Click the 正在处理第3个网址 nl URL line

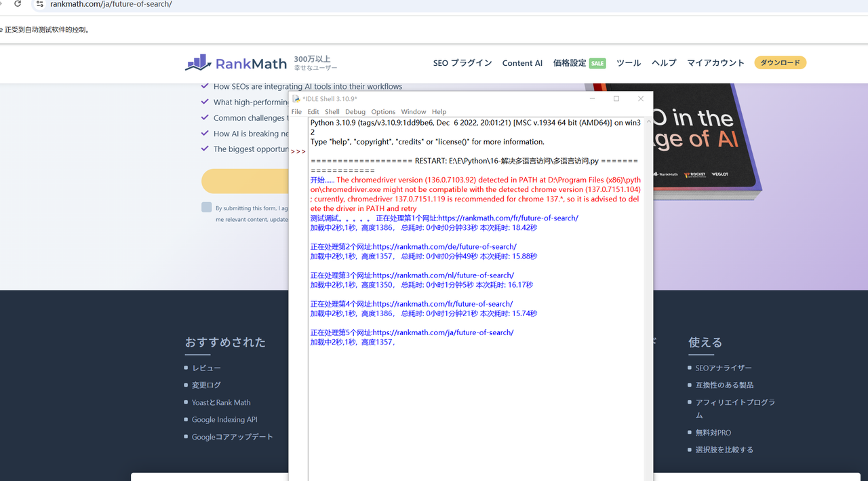[x=412, y=275]
